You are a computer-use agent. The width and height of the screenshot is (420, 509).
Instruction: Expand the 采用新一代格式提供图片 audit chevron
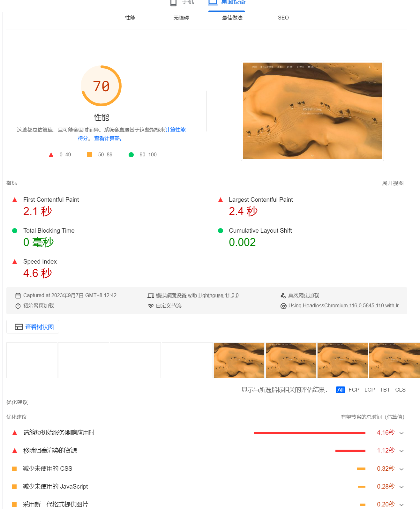(x=401, y=505)
